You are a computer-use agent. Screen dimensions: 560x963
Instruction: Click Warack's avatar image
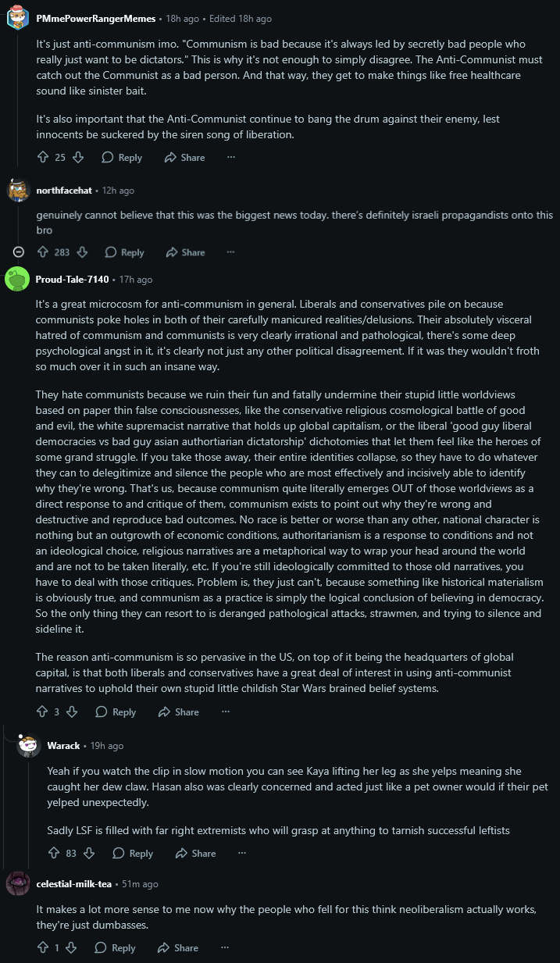[x=29, y=746]
